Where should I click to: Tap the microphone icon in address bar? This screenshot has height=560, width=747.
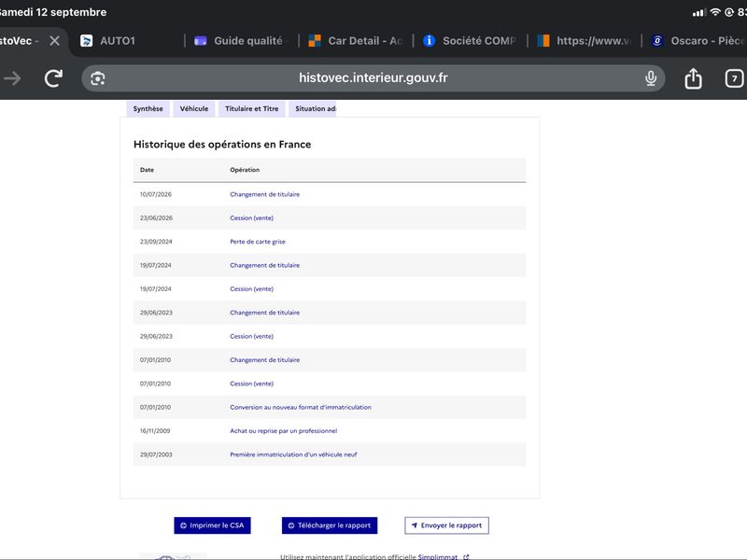pyautogui.click(x=651, y=78)
